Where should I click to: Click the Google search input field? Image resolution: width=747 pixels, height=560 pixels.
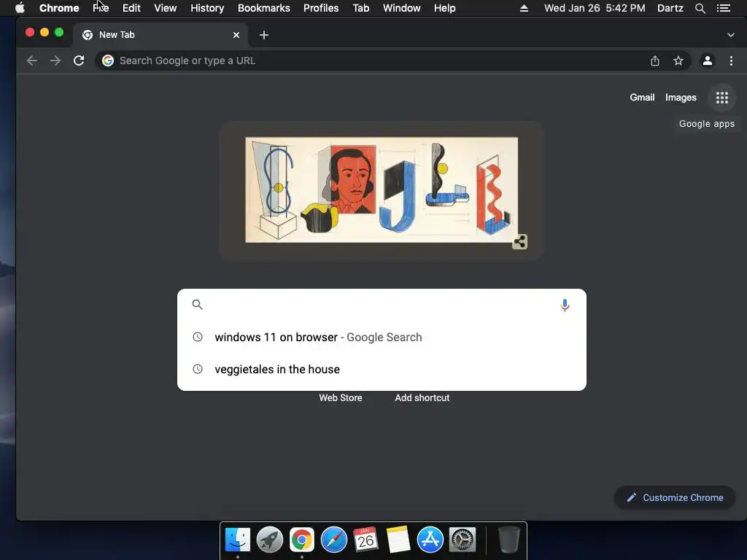tap(381, 305)
